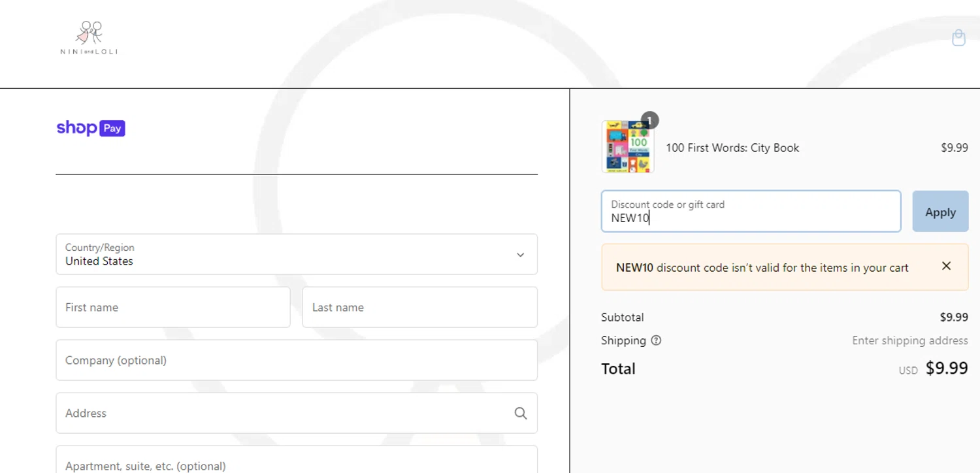Click into the Company (optional) field
Image resolution: width=980 pixels, height=473 pixels.
297,360
